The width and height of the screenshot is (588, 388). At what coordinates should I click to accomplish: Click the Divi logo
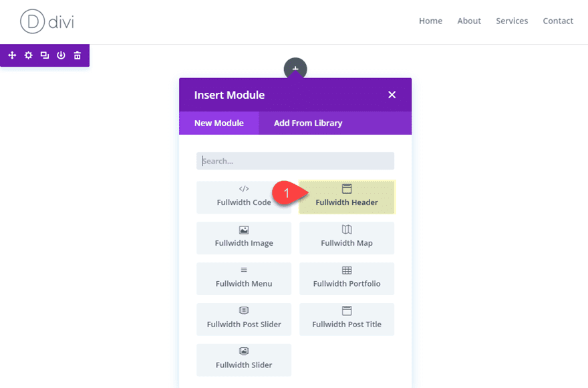click(45, 21)
